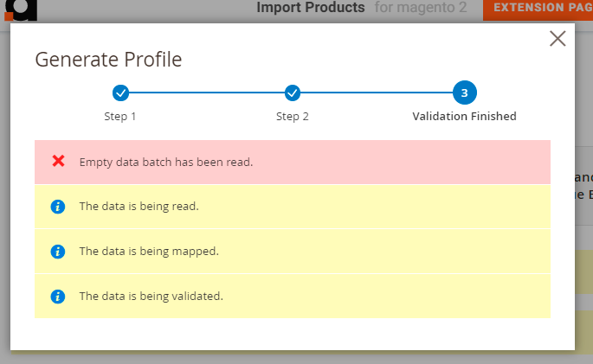Viewport: 593px width, 364px height.
Task: Go back to the Step 1 label
Action: coord(121,117)
